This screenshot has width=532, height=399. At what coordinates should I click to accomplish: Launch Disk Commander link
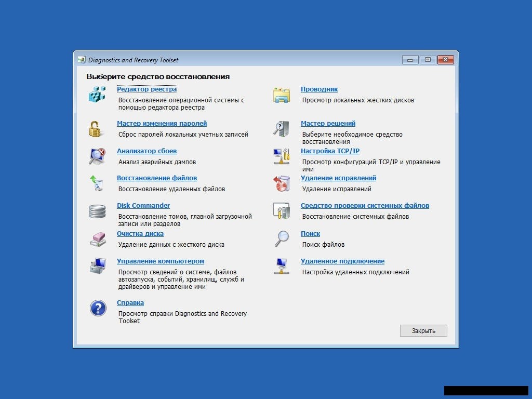click(143, 206)
